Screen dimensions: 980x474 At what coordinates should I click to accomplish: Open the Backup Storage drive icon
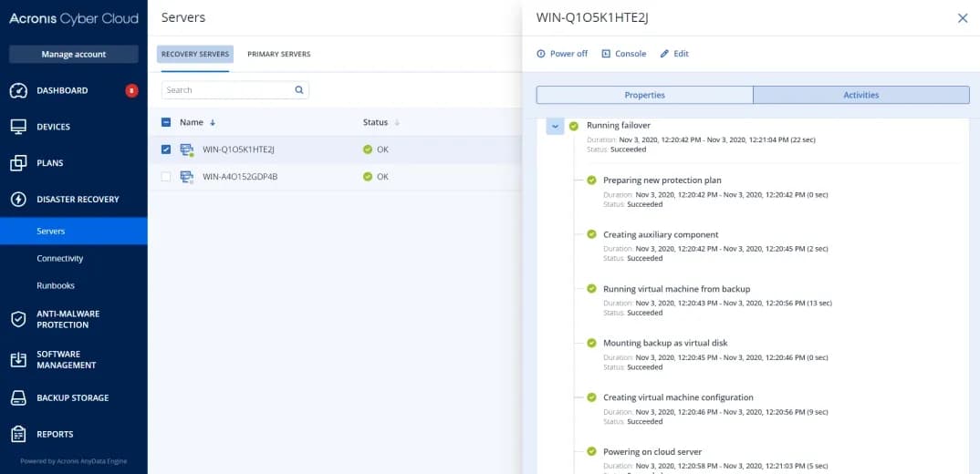(18, 398)
